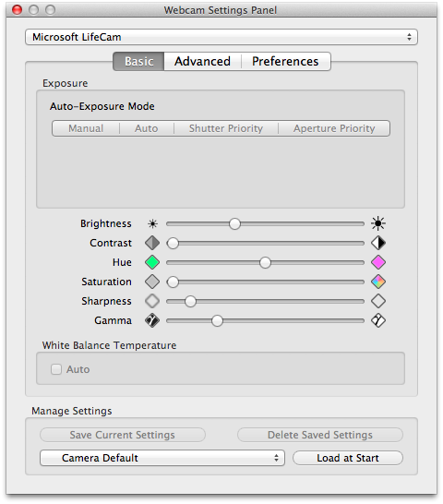The width and height of the screenshot is (443, 504).
Task: Open the Camera Default presets dropdown
Action: point(162,458)
